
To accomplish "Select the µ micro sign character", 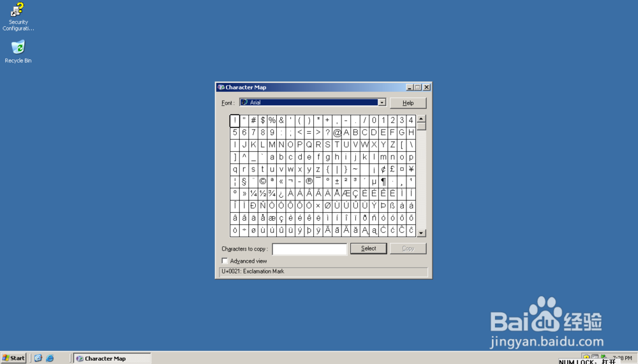I will (374, 182).
